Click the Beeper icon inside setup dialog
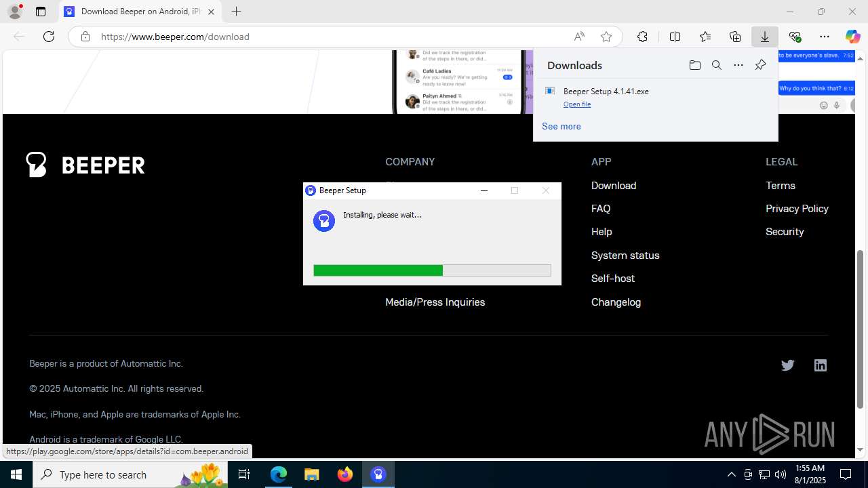Image resolution: width=868 pixels, height=488 pixels. [324, 221]
